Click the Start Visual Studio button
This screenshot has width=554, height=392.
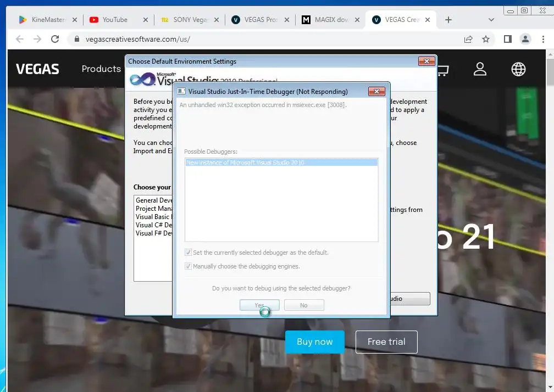(x=410, y=299)
